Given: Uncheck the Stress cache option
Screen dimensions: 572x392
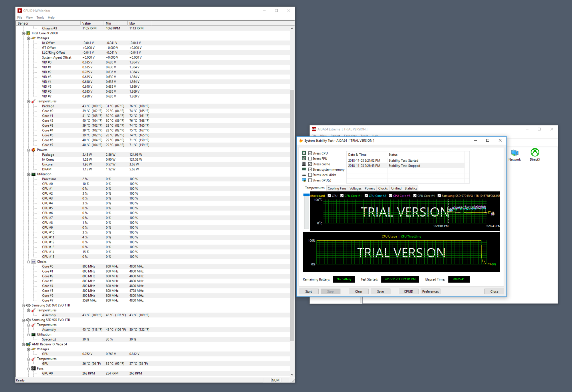Looking at the screenshot, I should coord(310,164).
